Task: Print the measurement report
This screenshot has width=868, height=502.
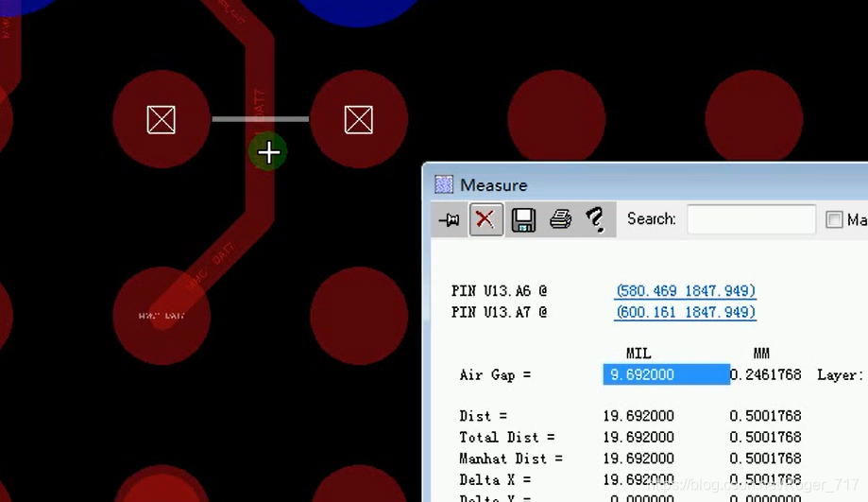Action: 560,219
